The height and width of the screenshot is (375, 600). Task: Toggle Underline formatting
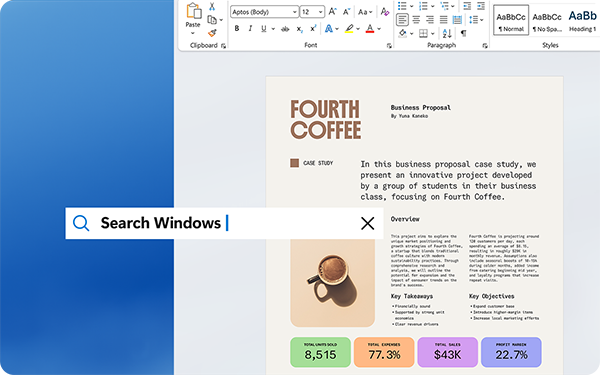263,29
